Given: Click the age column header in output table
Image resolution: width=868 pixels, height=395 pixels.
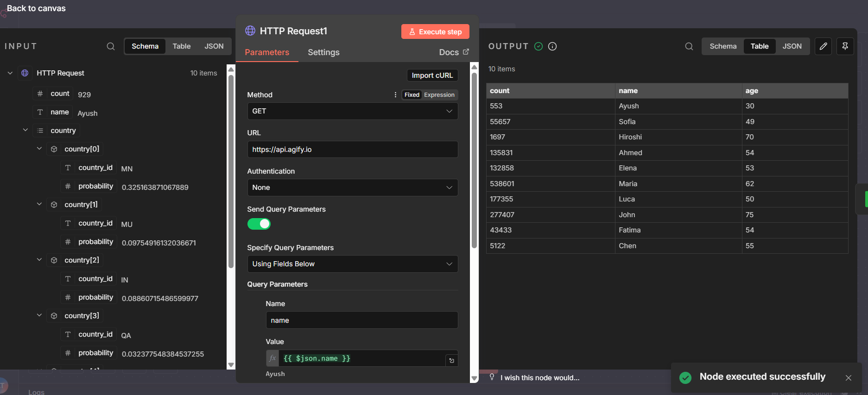Looking at the screenshot, I should pyautogui.click(x=795, y=91).
